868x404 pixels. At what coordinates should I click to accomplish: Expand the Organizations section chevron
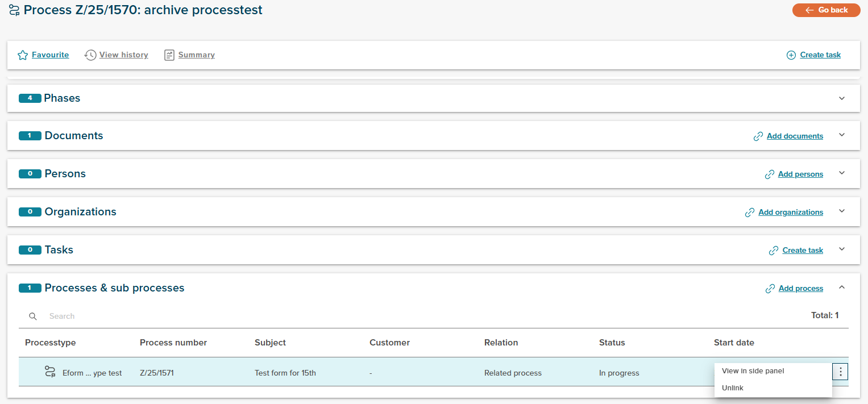point(842,211)
